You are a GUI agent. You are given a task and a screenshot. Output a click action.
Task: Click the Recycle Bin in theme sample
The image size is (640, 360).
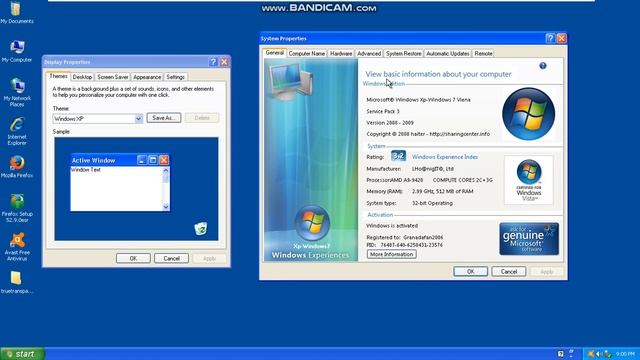(x=200, y=229)
